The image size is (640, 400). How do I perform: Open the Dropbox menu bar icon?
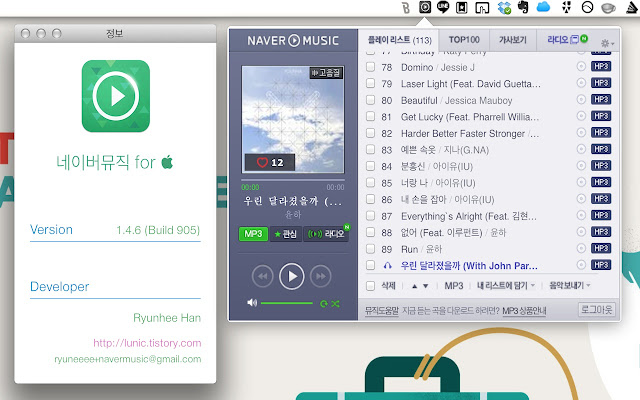tap(504, 7)
